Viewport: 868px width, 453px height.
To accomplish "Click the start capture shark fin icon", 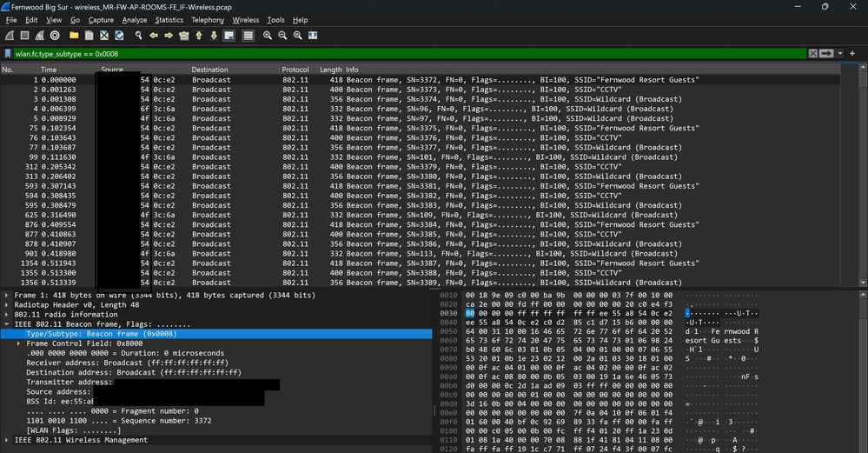I will click(x=9, y=36).
